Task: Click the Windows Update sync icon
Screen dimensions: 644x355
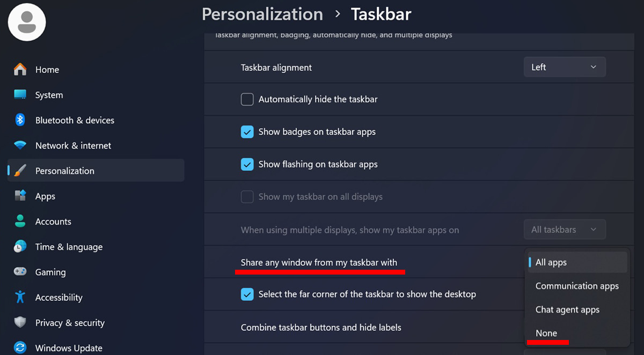Action: click(x=20, y=348)
